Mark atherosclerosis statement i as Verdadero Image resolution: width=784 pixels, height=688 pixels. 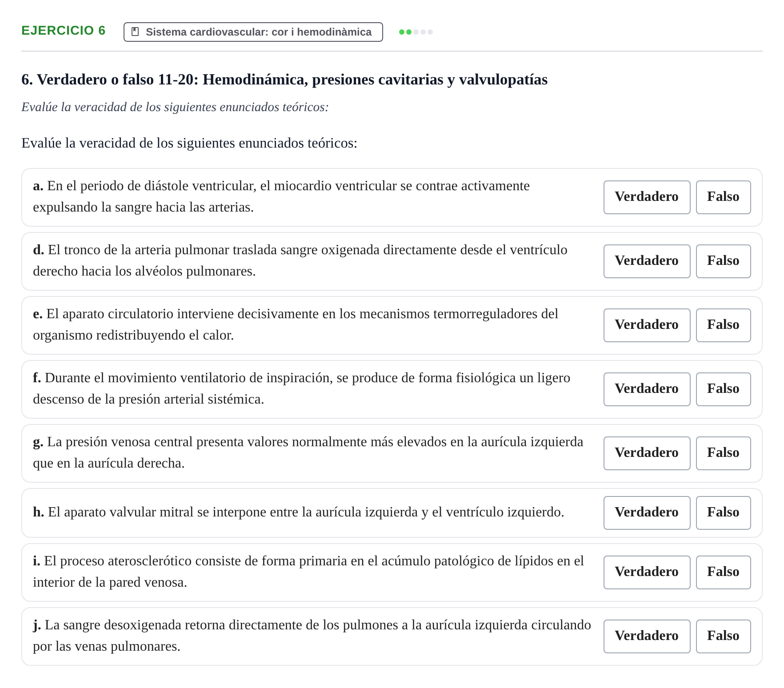(647, 572)
